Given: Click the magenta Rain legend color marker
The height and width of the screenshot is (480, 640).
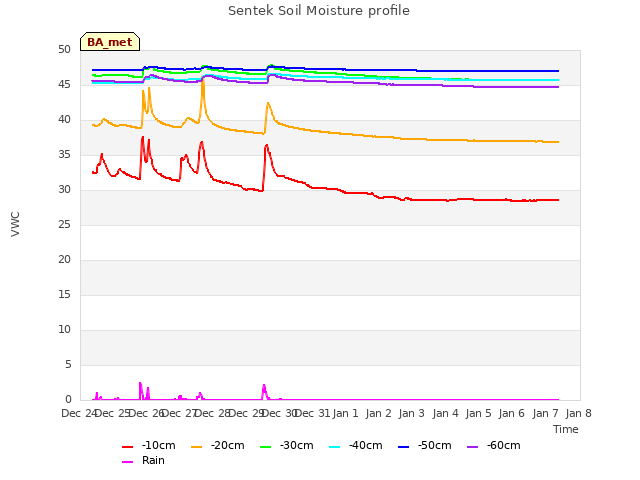Looking at the screenshot, I should [128, 462].
